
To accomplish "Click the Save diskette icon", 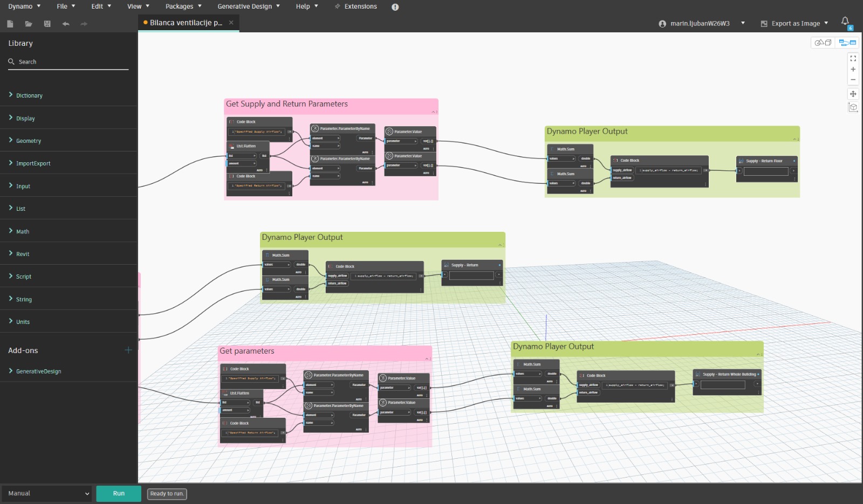I will [x=47, y=24].
